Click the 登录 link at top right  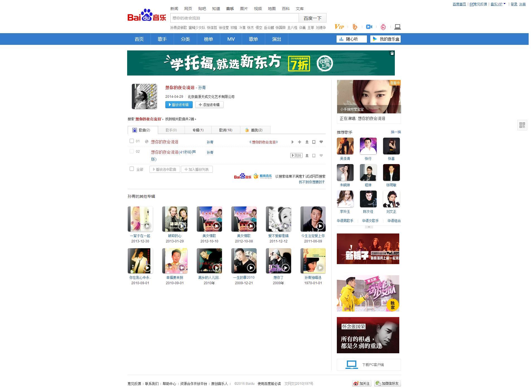514,4
